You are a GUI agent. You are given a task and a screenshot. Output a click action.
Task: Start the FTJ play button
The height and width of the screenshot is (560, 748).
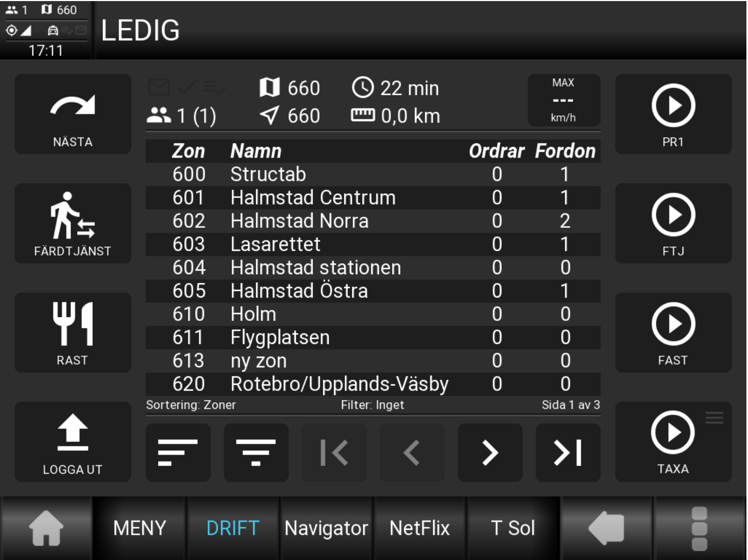[673, 224]
